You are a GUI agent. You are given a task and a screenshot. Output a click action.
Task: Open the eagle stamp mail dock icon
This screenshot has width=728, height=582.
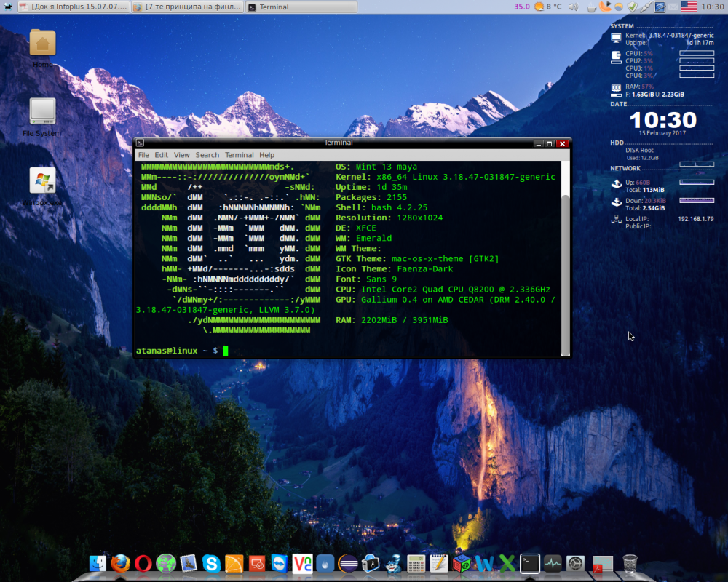point(189,563)
